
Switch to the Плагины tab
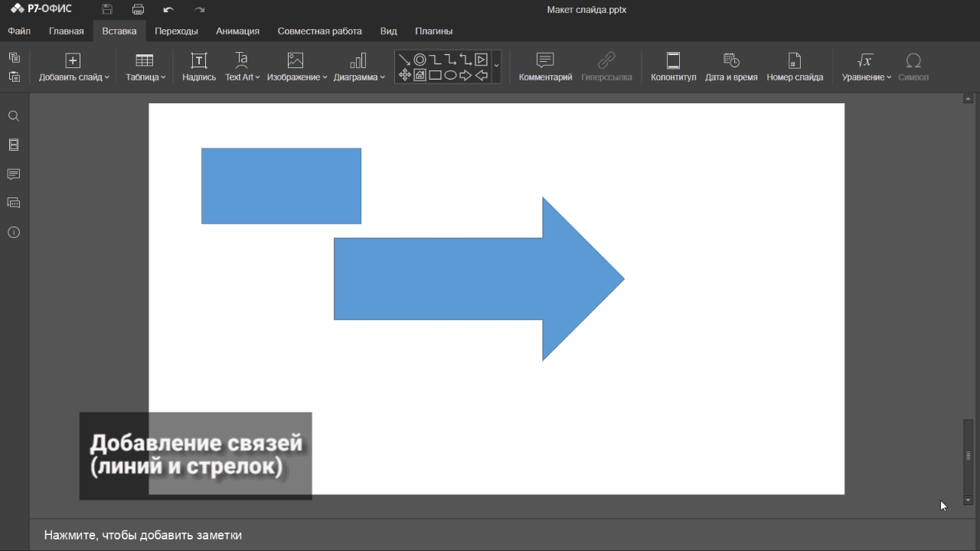(434, 31)
